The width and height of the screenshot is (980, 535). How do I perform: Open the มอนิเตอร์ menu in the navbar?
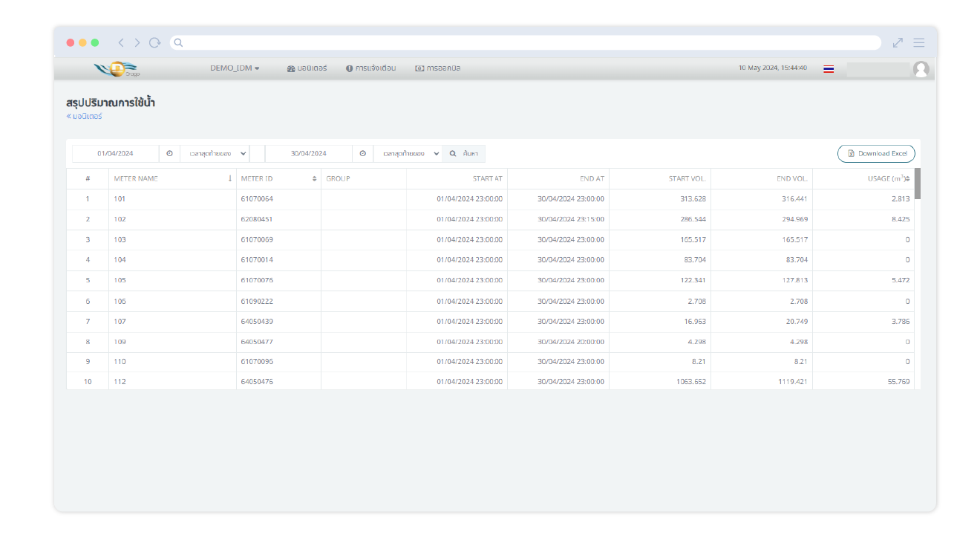pyautogui.click(x=307, y=68)
